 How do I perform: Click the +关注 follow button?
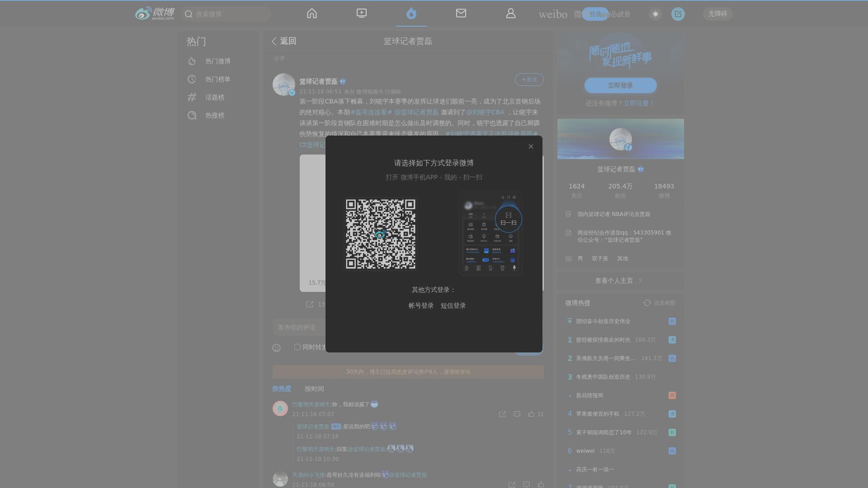(x=529, y=80)
